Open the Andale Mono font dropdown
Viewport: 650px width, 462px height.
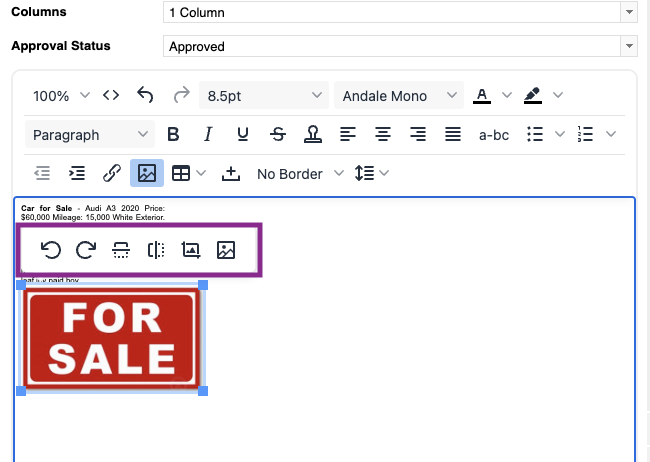398,96
